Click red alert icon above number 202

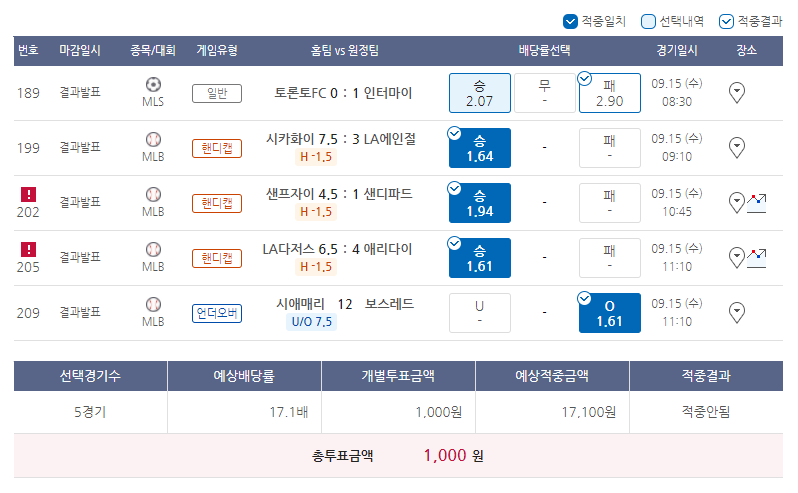28,194
